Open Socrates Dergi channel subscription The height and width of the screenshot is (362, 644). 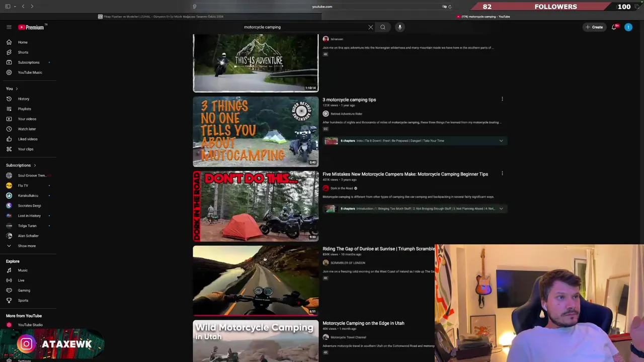[28, 206]
